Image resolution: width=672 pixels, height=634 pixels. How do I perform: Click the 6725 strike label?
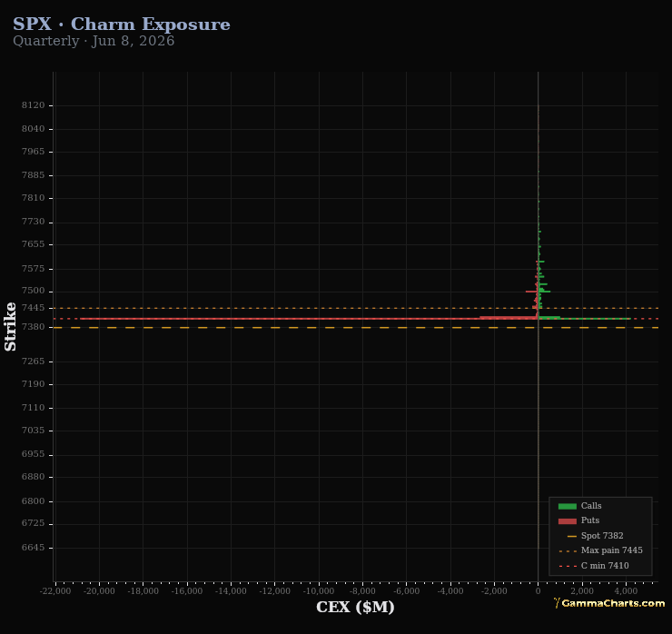pos(34,524)
